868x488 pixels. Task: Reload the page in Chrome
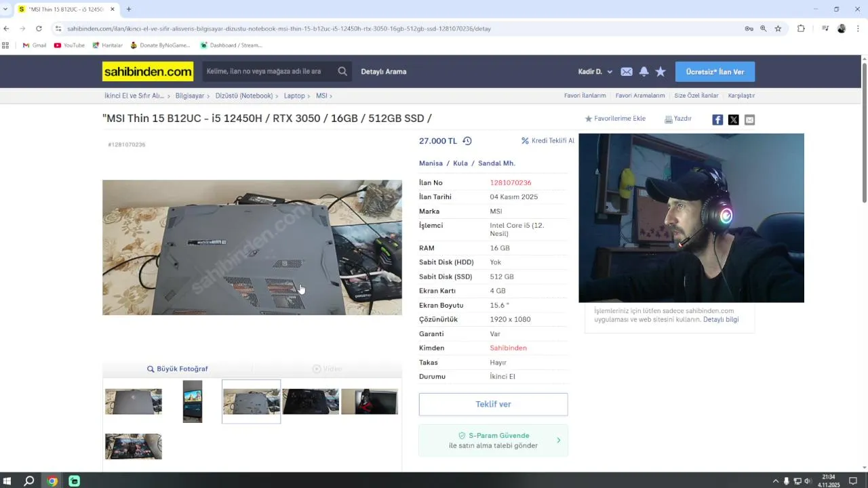click(39, 28)
